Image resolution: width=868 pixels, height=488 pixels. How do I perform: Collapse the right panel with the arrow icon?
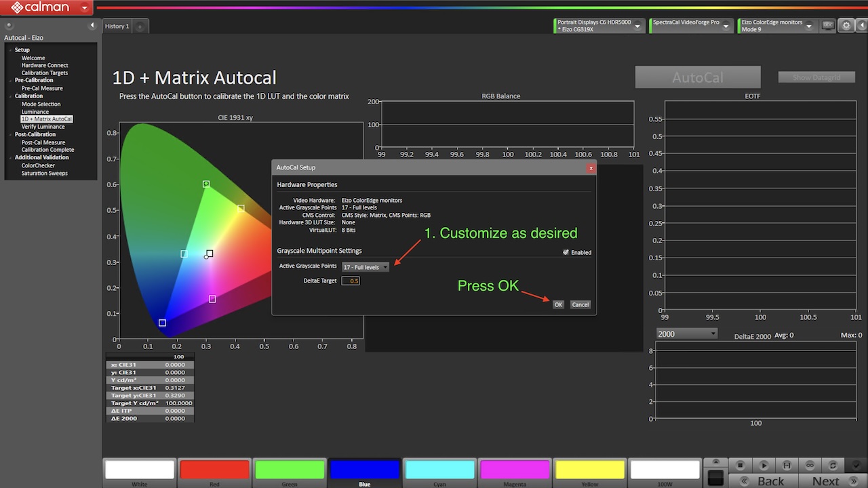click(x=861, y=26)
